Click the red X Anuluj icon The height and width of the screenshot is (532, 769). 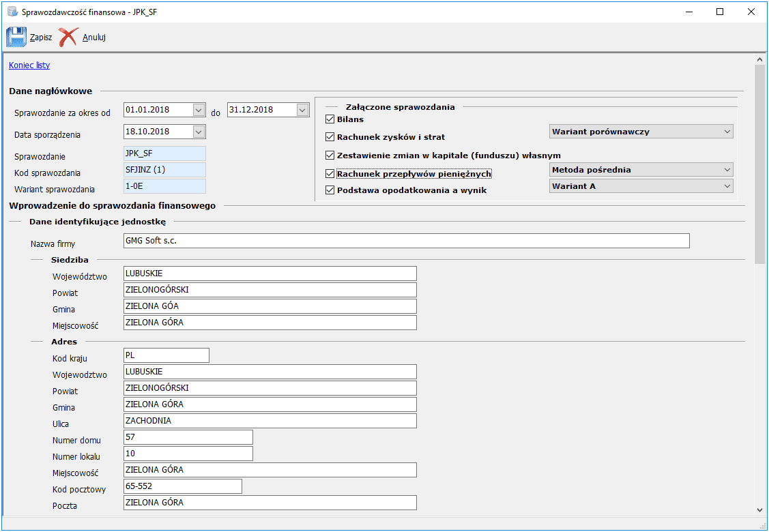69,38
